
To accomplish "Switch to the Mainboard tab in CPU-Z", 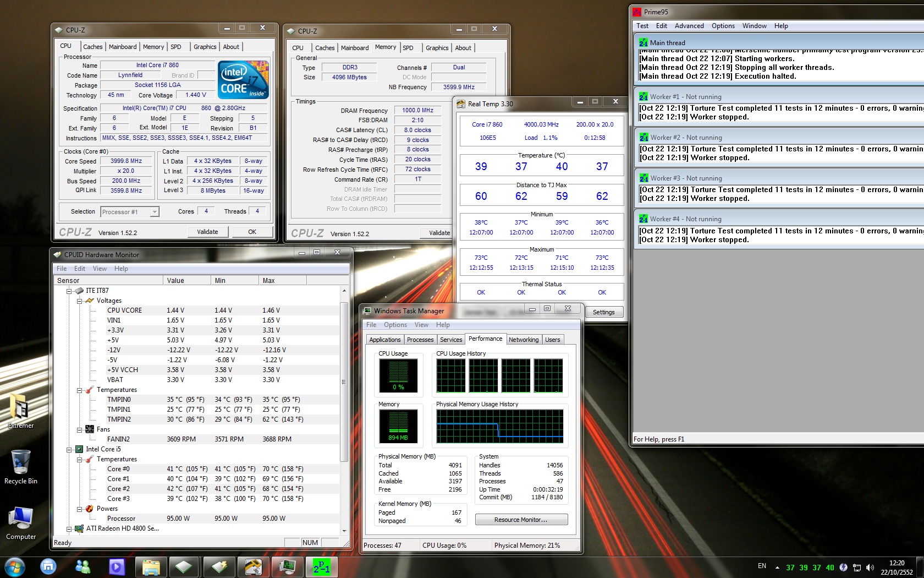I will point(122,47).
